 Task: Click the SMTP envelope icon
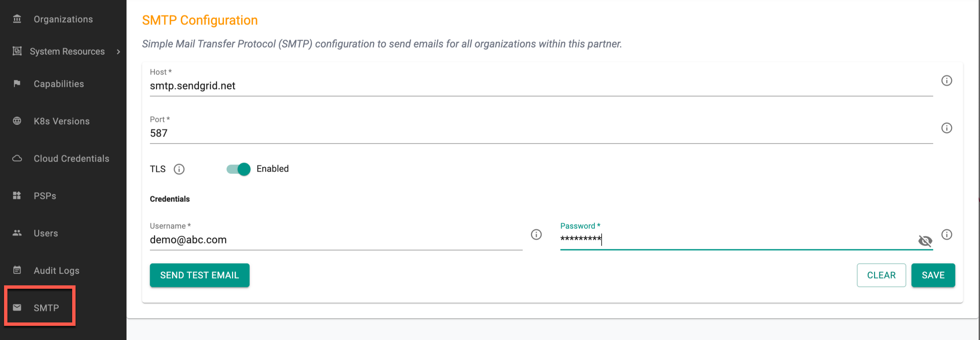(17, 308)
